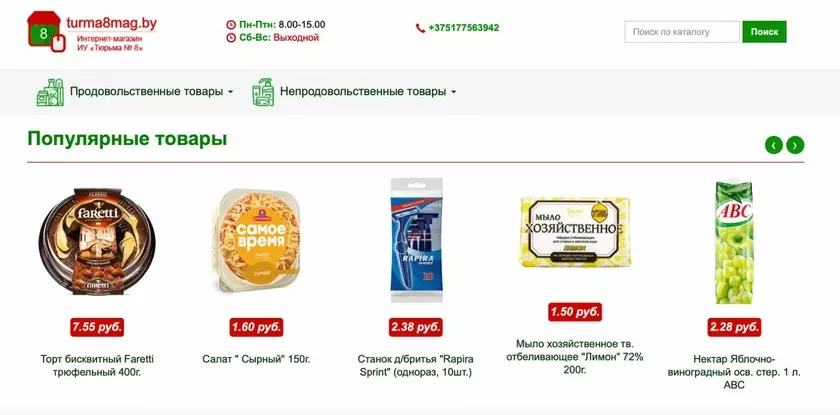Expand the Непродовольственные товары dropdown arrow

pyautogui.click(x=453, y=92)
